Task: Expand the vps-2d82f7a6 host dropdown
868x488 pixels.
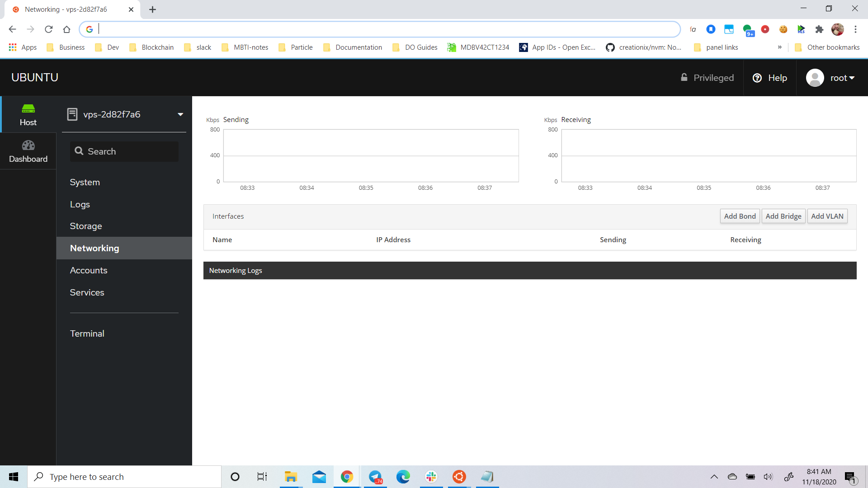Action: (x=180, y=114)
